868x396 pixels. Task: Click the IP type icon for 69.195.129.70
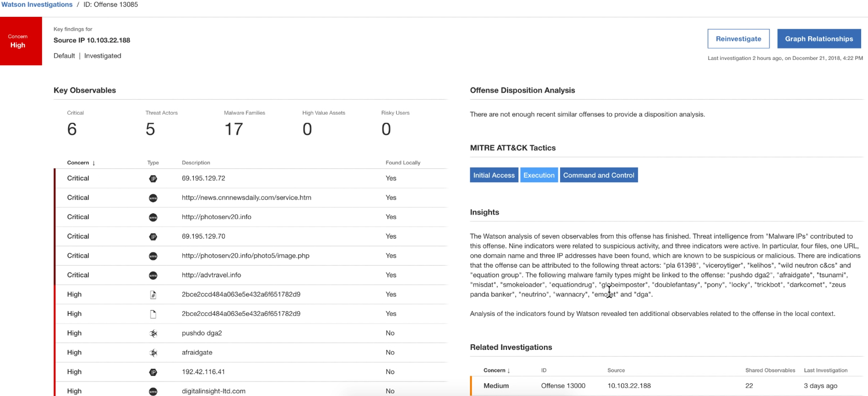[x=153, y=236]
